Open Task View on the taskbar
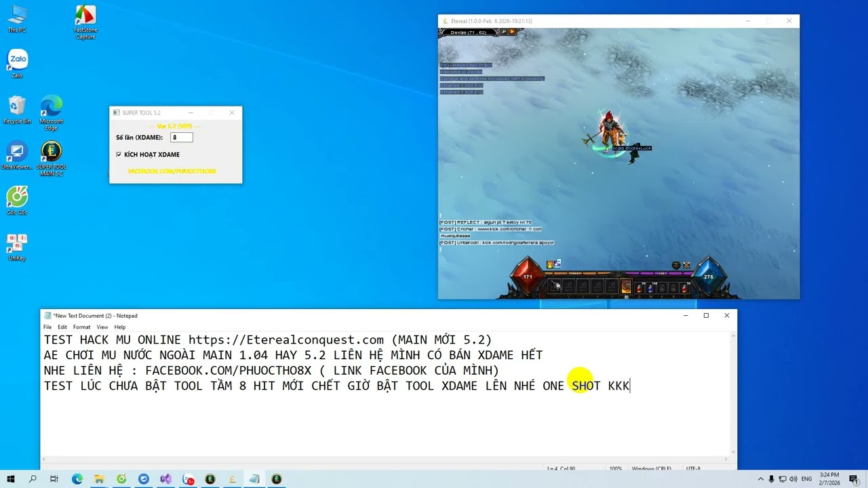The height and width of the screenshot is (488, 868). click(54, 479)
